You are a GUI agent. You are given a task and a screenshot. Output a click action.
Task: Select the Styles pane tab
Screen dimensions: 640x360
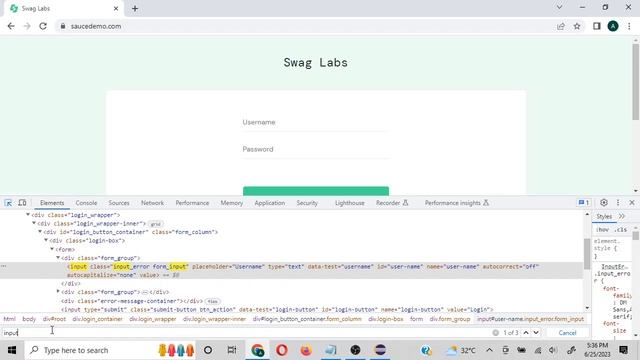point(604,216)
